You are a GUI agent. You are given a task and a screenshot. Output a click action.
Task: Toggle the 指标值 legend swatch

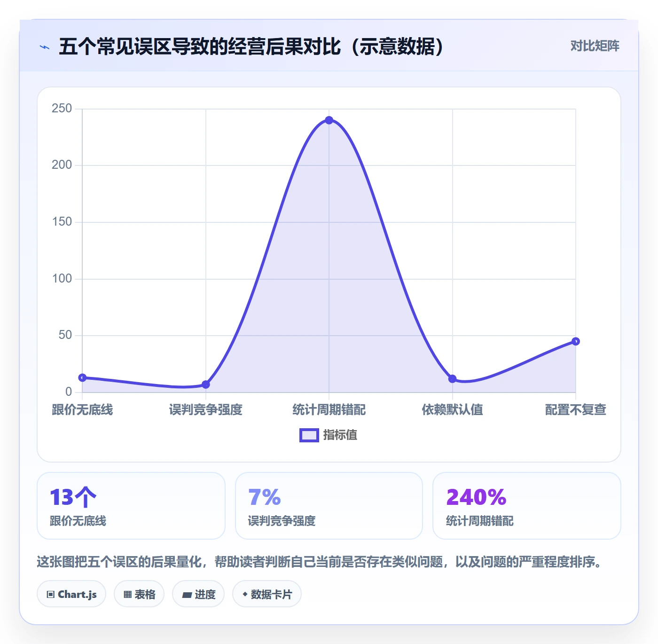click(x=309, y=435)
